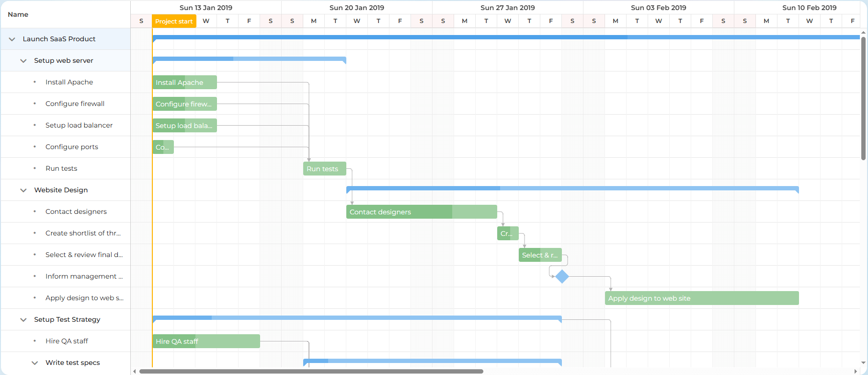The height and width of the screenshot is (375, 868).
Task: Click the Inform management milestone diamond
Action: (x=562, y=277)
